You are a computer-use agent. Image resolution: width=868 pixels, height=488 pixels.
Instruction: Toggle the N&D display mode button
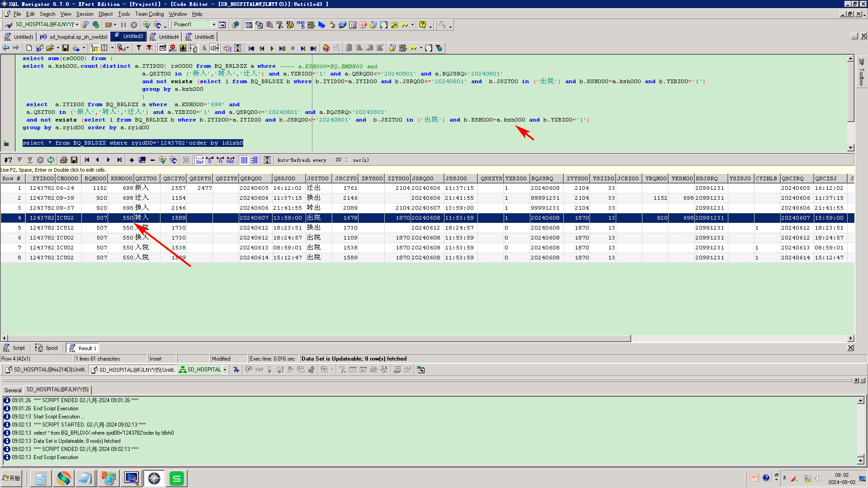click(x=231, y=160)
